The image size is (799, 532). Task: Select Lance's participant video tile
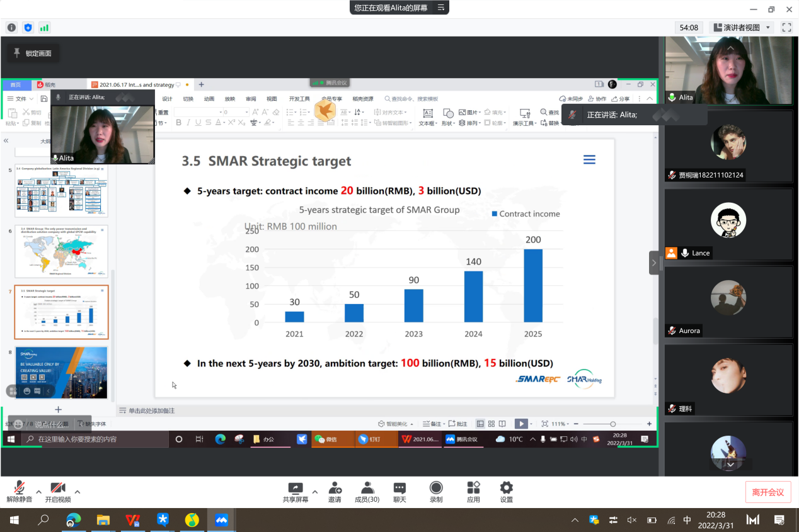(728, 222)
